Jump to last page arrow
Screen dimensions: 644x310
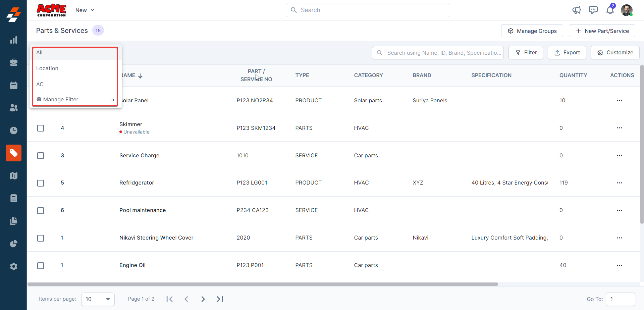coord(220,299)
